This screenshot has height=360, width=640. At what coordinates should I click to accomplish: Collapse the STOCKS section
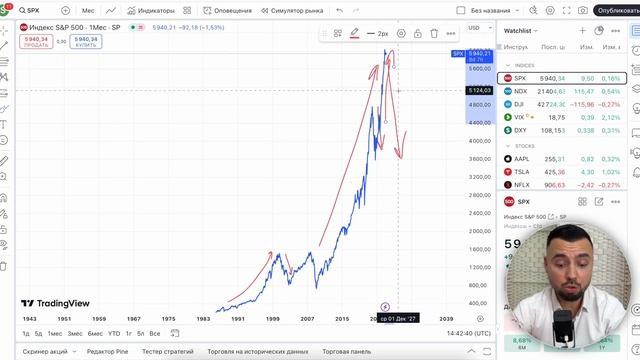click(508, 146)
